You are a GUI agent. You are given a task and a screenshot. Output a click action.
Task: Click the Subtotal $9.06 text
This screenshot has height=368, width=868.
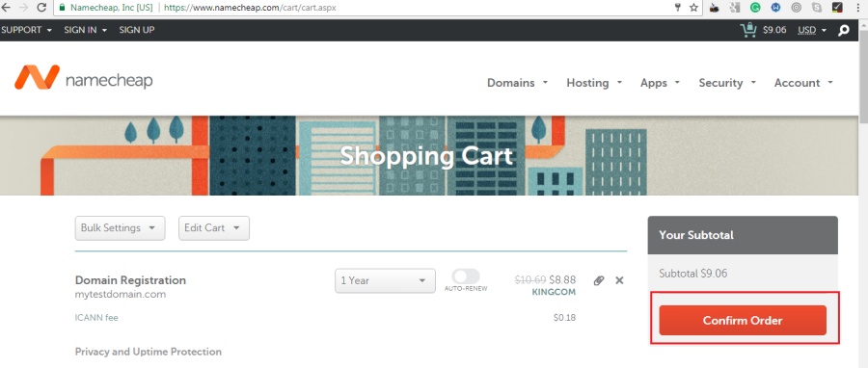click(693, 274)
